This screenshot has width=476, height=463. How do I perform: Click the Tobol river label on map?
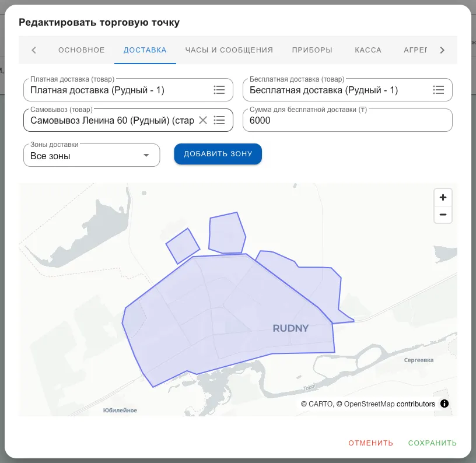(x=309, y=387)
